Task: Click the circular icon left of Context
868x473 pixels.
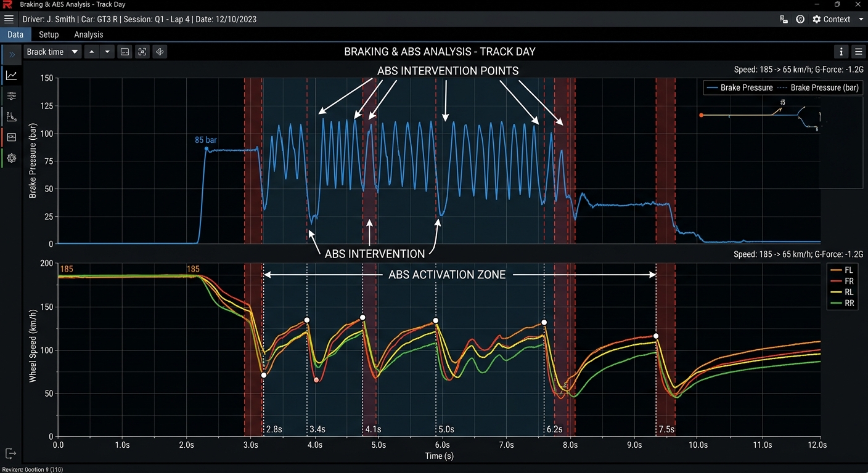Action: (800, 19)
